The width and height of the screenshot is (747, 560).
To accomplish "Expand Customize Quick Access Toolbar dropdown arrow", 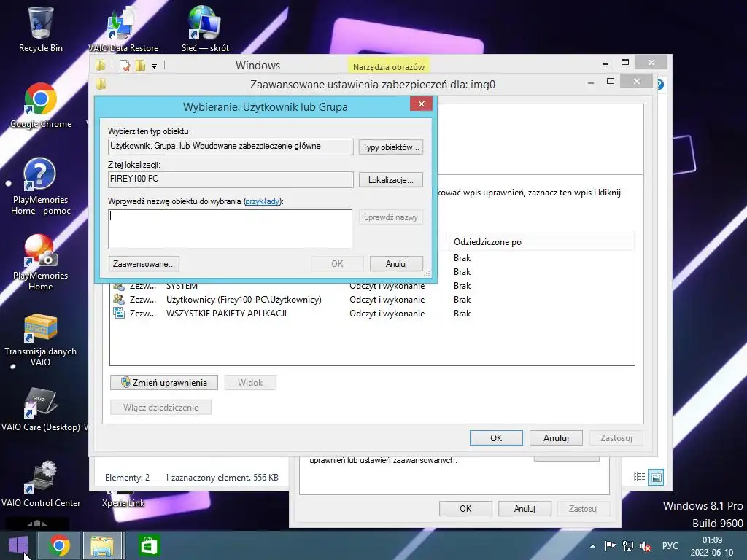I will coord(155,66).
